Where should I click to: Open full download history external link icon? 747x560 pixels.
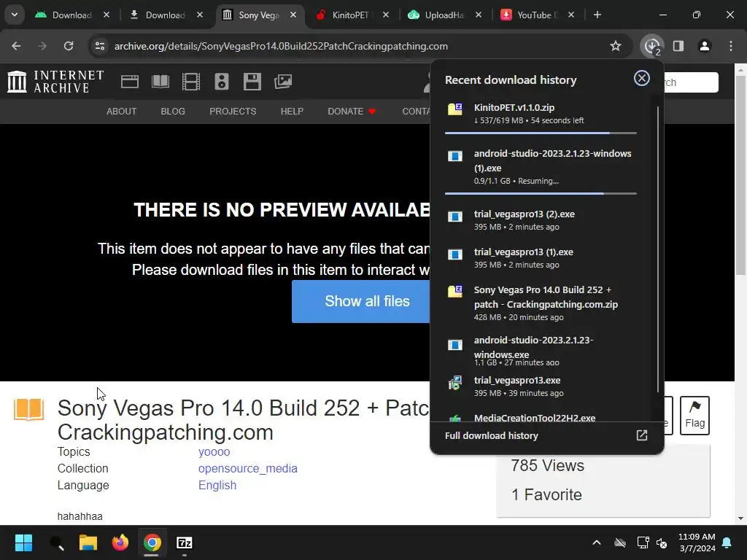tap(642, 435)
